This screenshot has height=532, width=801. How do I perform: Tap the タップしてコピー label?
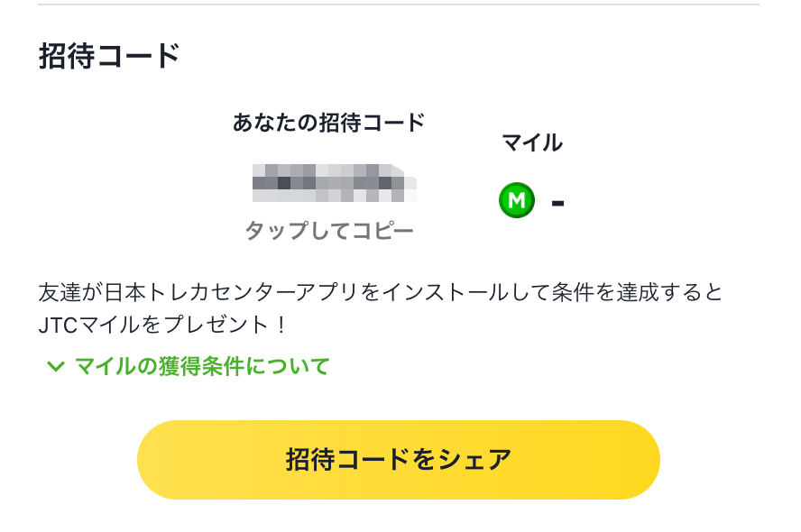pos(329,231)
